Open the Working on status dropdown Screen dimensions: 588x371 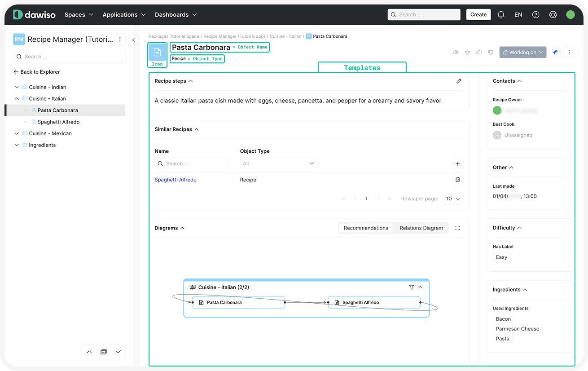click(x=522, y=53)
